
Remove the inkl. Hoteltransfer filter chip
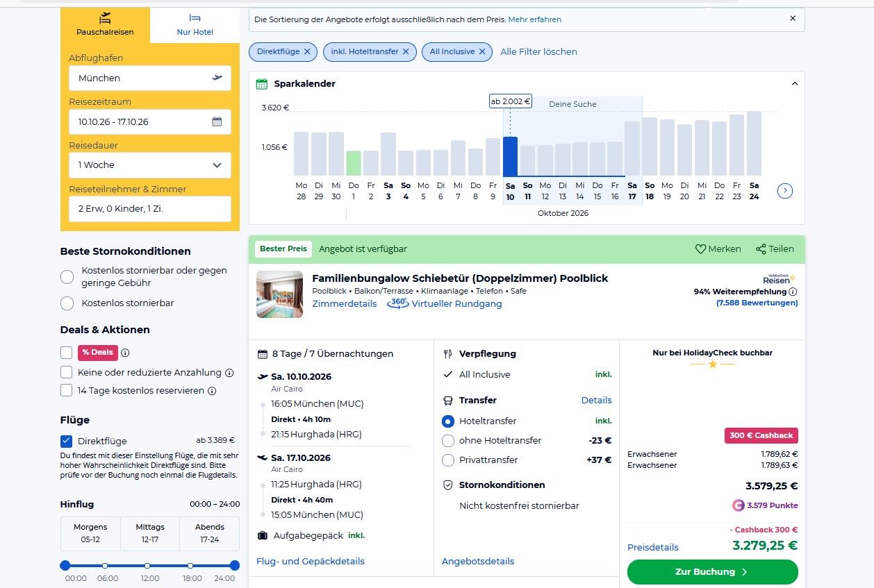coord(406,52)
